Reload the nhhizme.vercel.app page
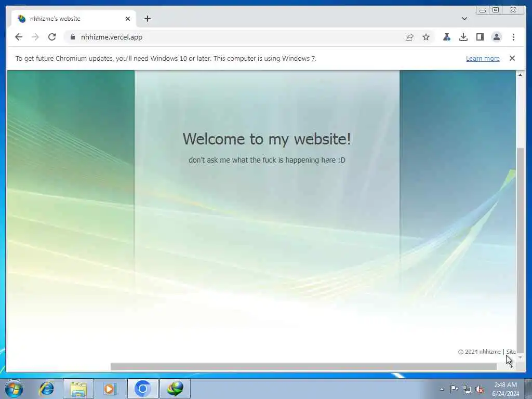This screenshot has width=532, height=399. coord(52,37)
